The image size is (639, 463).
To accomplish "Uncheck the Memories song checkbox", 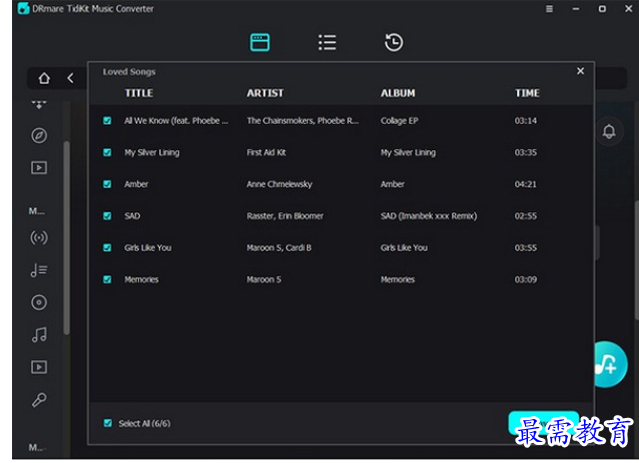I will pos(107,280).
